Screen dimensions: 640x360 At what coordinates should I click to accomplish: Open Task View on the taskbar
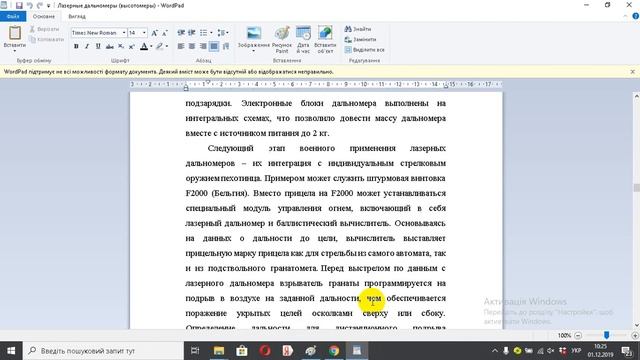coord(195,351)
